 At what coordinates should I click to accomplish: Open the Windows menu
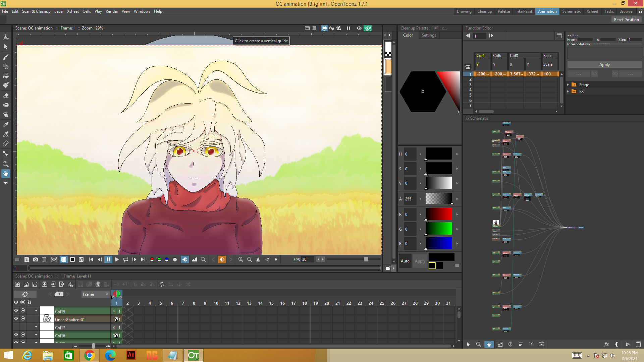tap(142, 11)
